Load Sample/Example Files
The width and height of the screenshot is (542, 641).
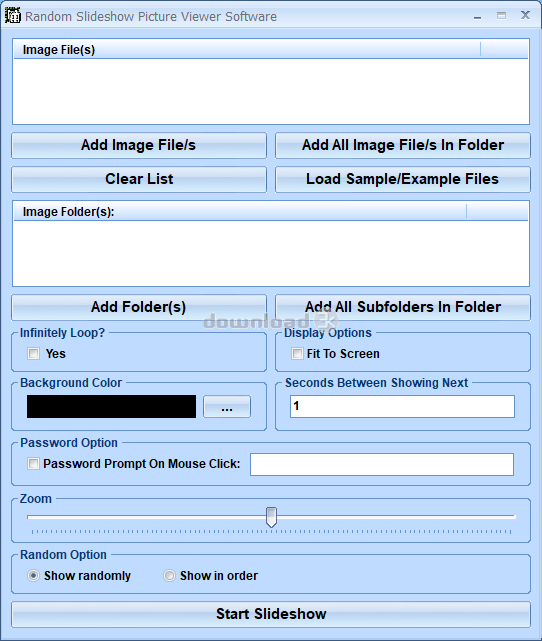point(403,179)
